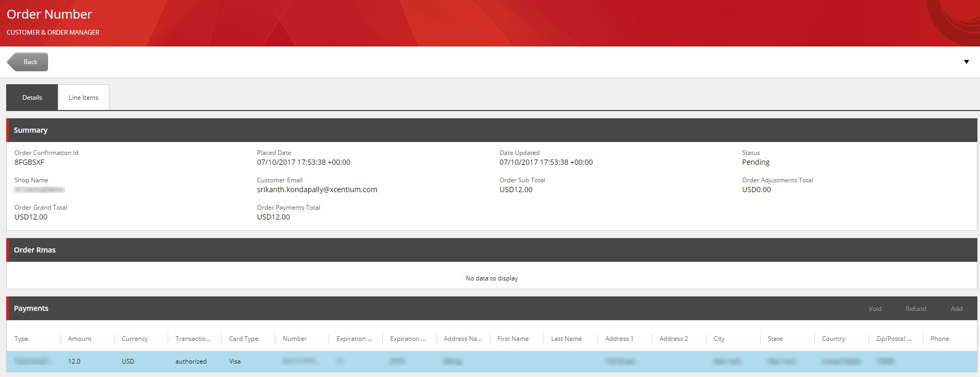Click the No data to display message
Viewport: 980px width, 377px height.
[492, 278]
